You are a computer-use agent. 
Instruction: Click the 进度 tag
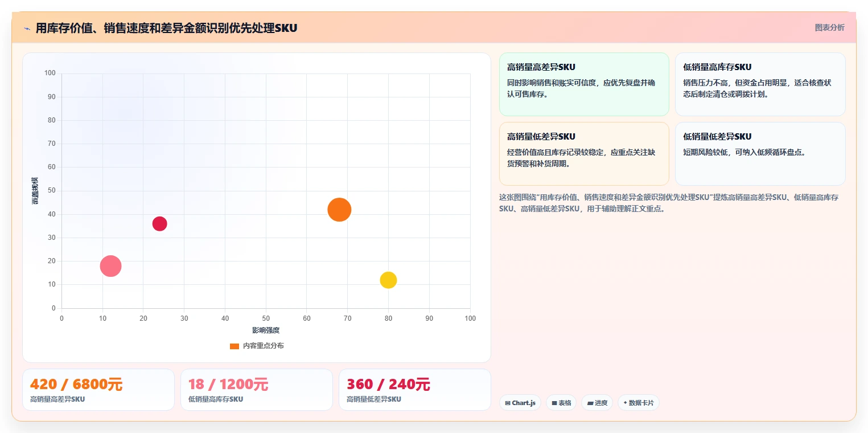point(597,403)
